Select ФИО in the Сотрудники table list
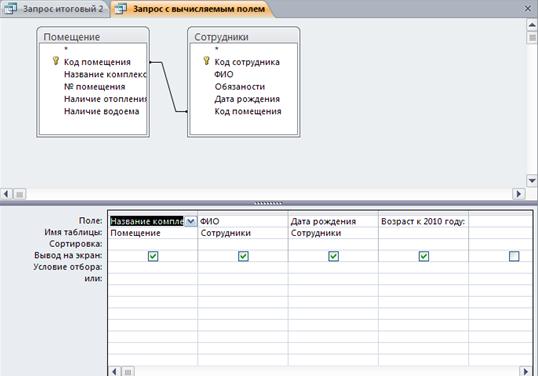 224,74
